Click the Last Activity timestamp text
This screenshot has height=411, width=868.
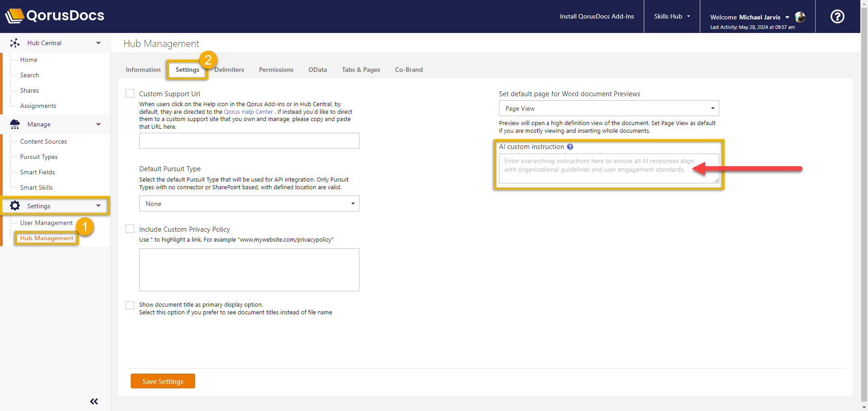[752, 27]
